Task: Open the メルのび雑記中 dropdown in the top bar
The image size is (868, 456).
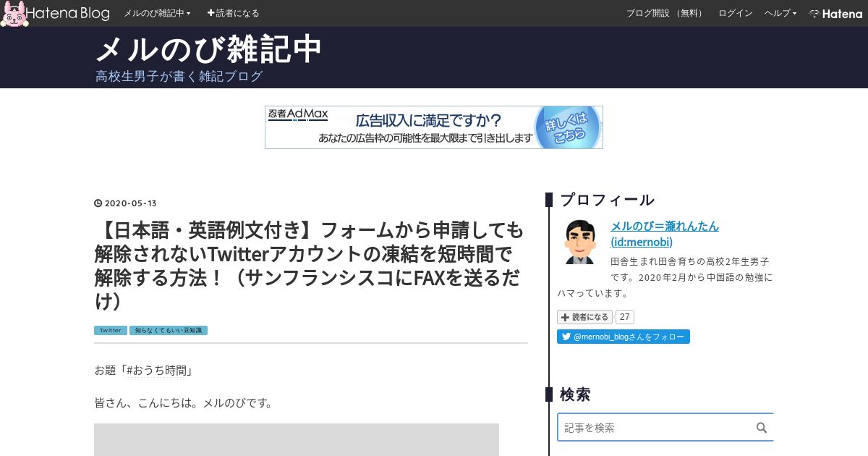Action: (x=157, y=13)
